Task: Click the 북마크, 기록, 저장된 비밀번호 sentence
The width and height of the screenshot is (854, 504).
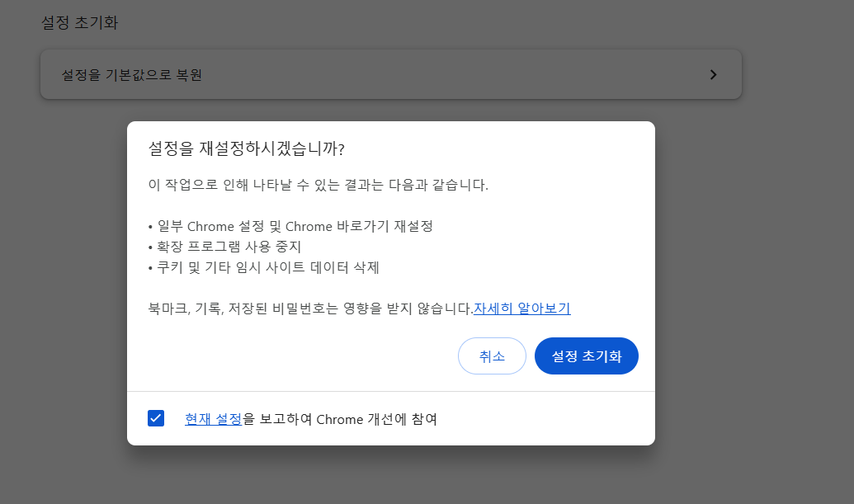Action: [310, 309]
